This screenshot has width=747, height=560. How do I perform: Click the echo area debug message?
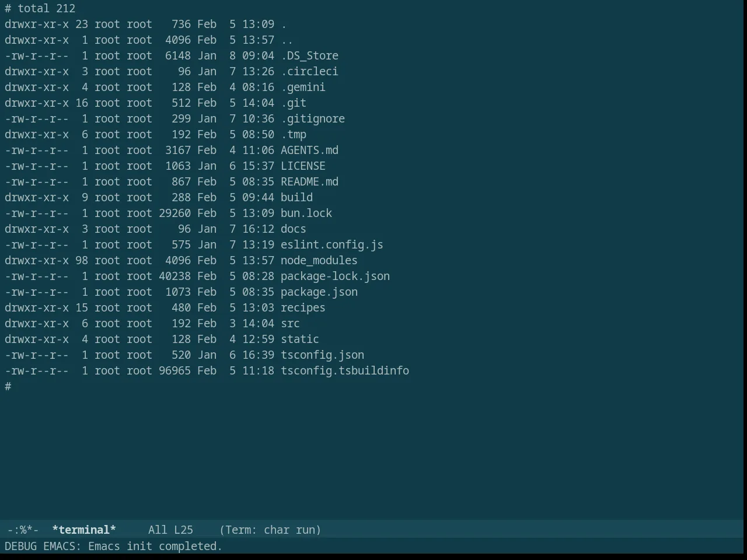tap(113, 547)
